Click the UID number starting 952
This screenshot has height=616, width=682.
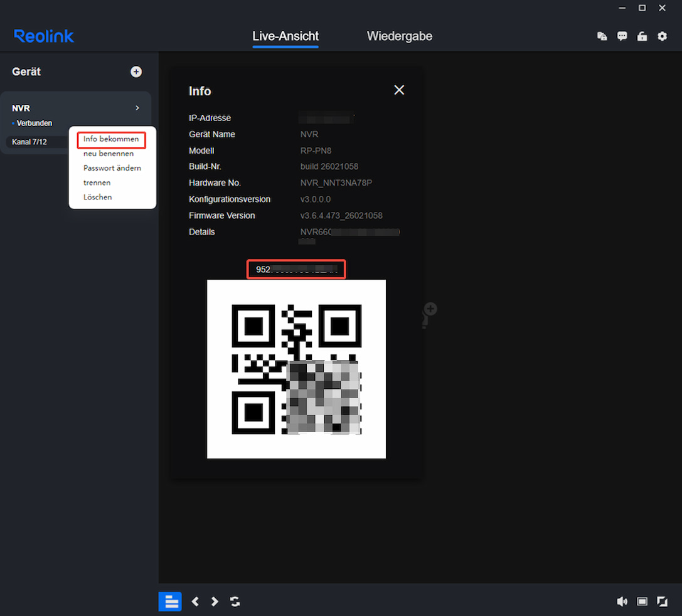(x=296, y=270)
